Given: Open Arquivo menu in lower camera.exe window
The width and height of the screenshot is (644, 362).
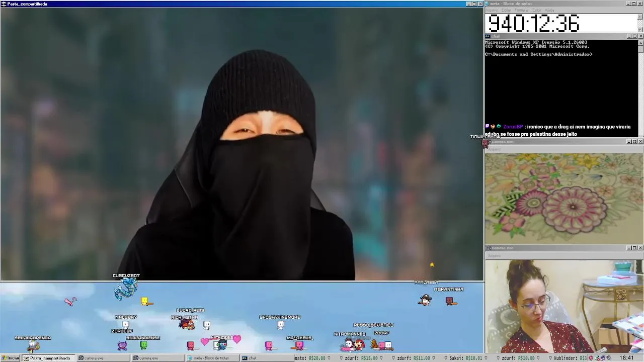Looking at the screenshot, I should 495,255.
